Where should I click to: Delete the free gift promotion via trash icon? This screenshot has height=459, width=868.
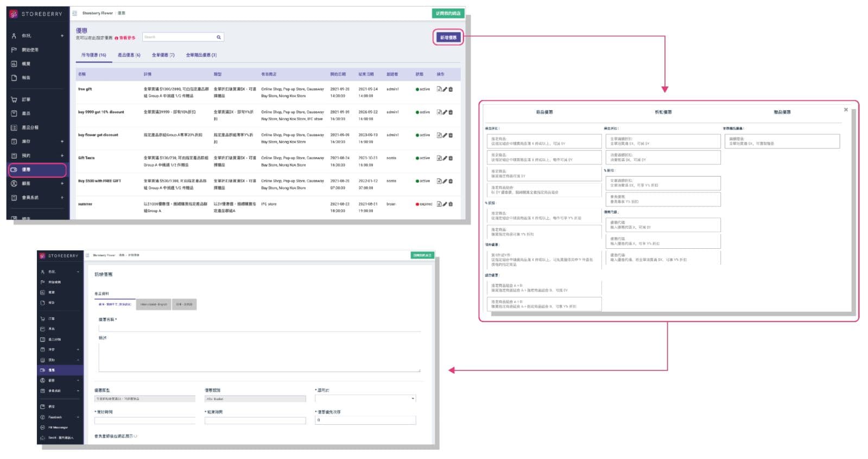[451, 89]
